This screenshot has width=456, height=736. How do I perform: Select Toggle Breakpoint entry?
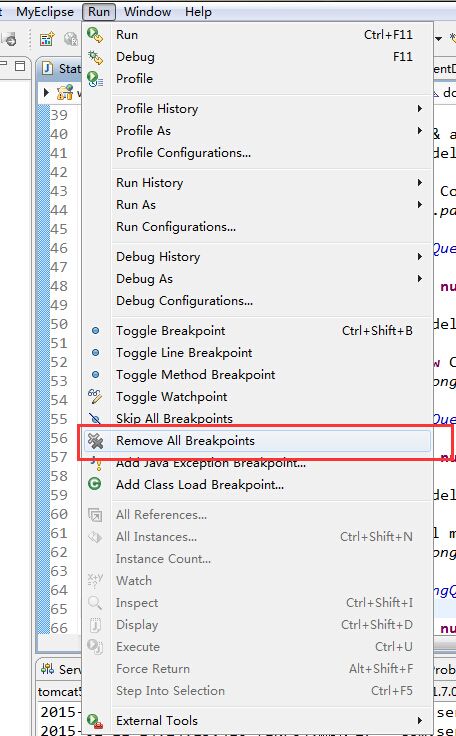click(257, 330)
